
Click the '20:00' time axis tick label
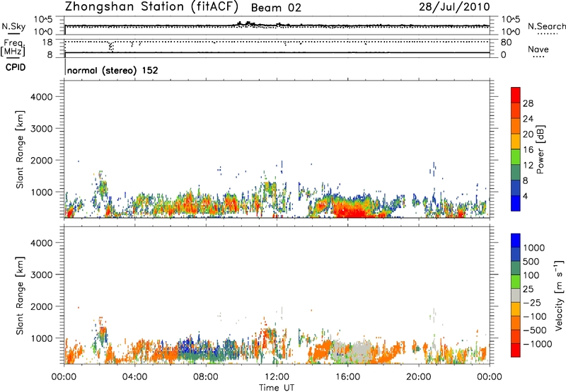419,377
